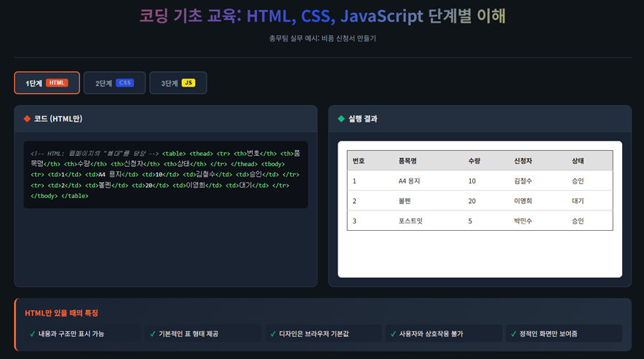Click the HTML만 있을 때의 특징 heading

[x=61, y=313]
